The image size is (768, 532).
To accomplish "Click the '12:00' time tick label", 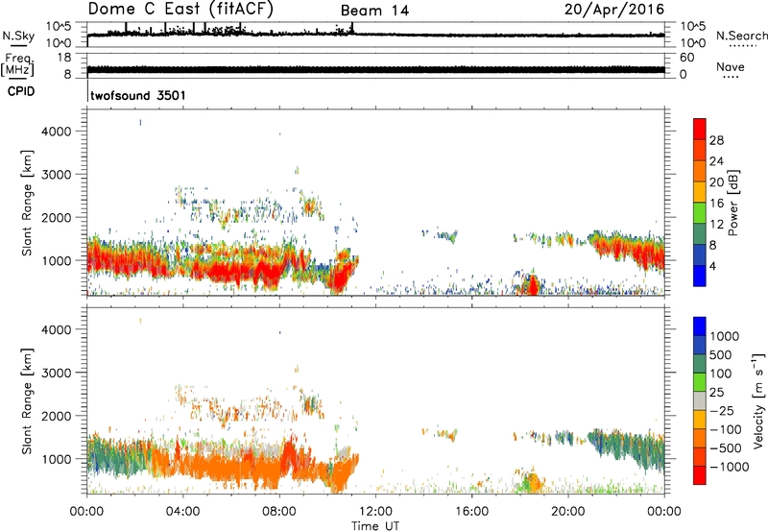I will 375,512.
